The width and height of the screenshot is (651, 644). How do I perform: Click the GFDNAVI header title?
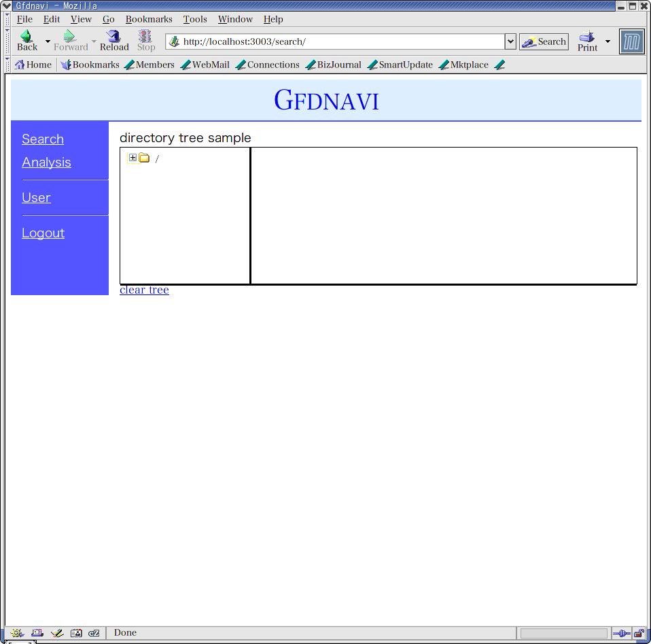tap(326, 100)
